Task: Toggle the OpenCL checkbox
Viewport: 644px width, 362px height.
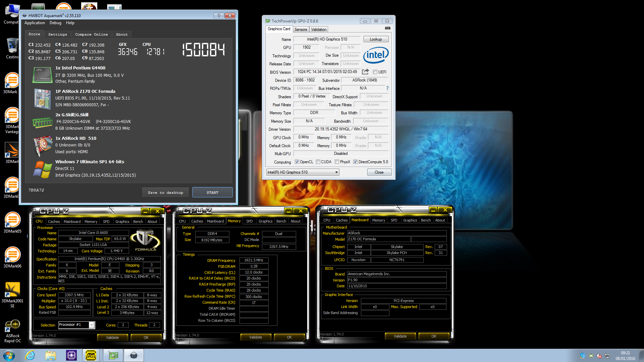Action: click(297, 162)
